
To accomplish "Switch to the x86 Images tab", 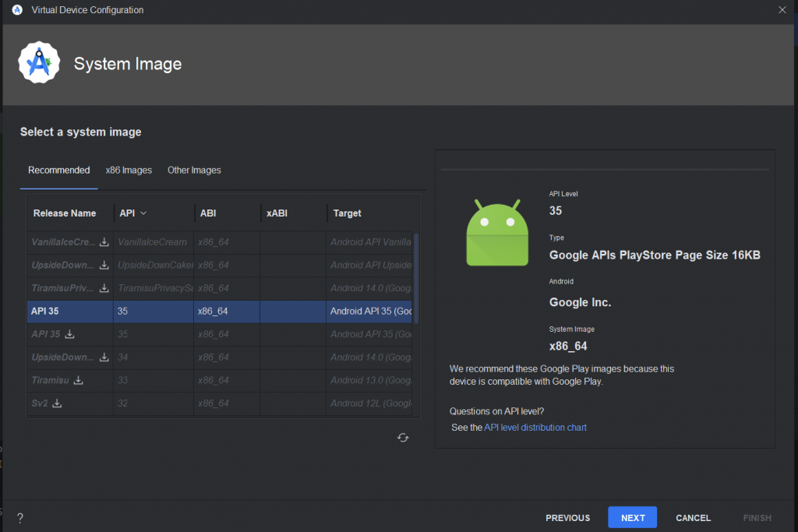I will click(129, 170).
